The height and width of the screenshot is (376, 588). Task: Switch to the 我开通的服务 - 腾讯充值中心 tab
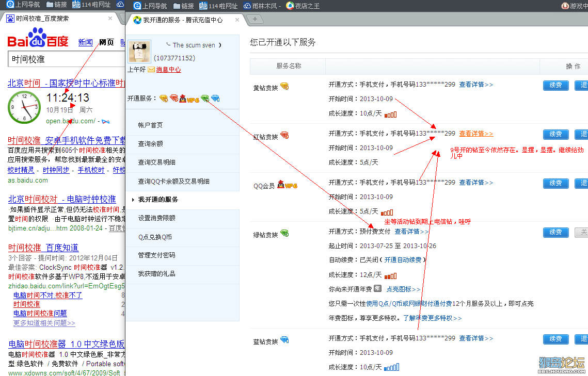pyautogui.click(x=187, y=20)
